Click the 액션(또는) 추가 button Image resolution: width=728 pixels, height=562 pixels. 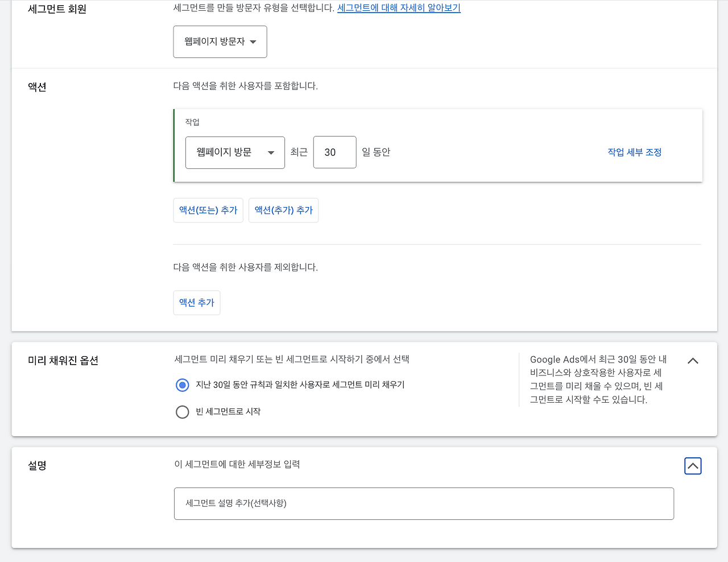208,210
